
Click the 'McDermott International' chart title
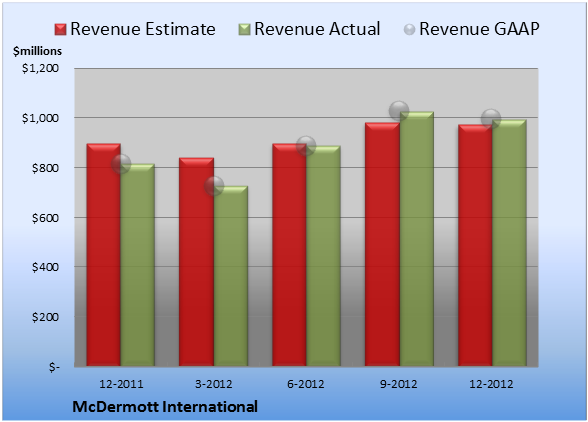point(165,407)
